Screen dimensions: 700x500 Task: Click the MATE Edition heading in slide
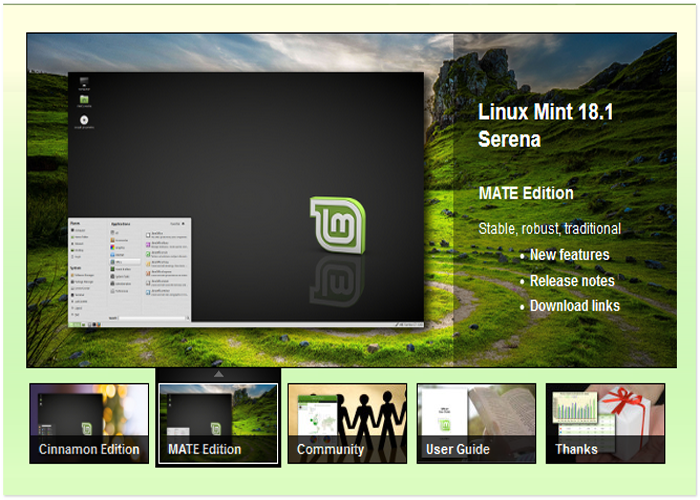point(526,193)
